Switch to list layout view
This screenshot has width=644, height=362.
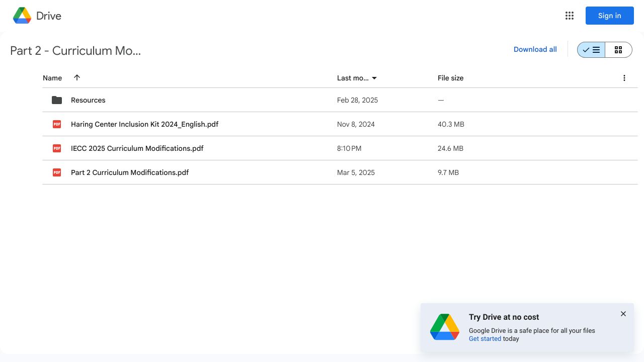[x=591, y=50]
